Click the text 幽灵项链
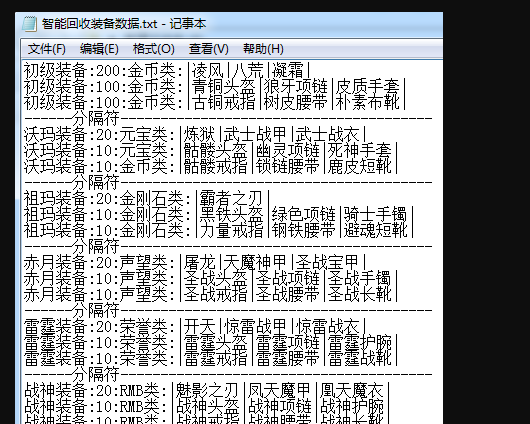 coord(288,150)
